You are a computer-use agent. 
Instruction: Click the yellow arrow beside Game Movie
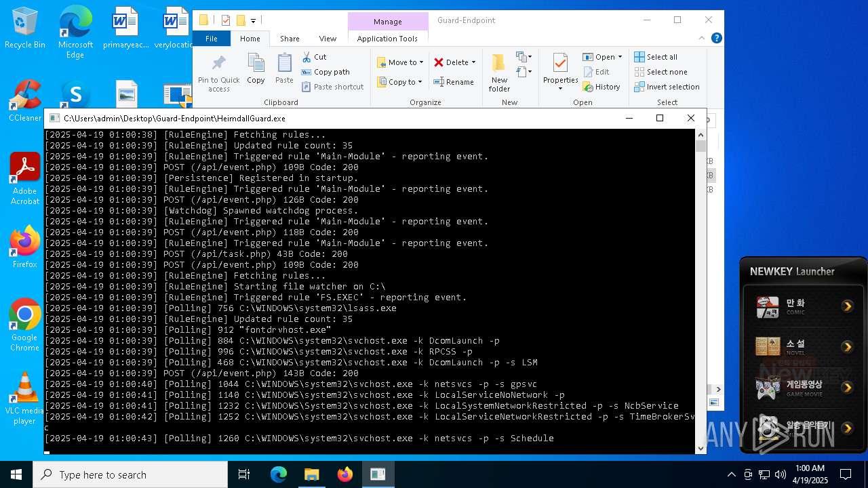coord(847,388)
